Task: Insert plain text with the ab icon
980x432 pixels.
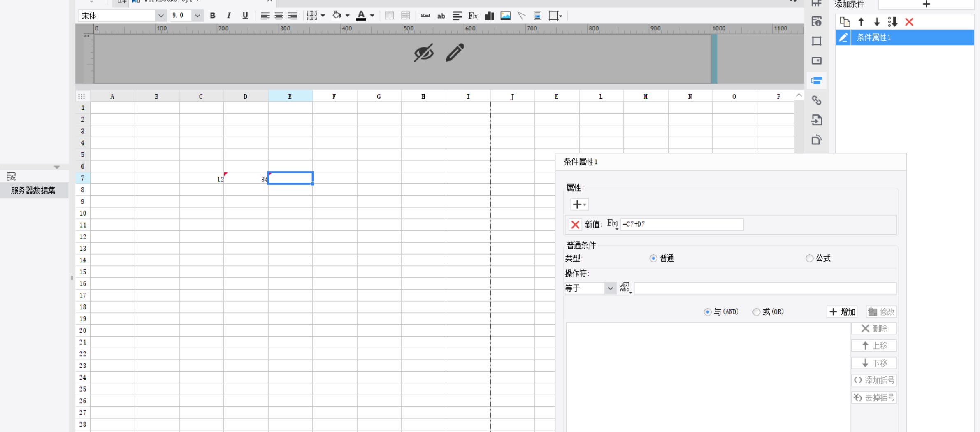Action: coord(441,16)
